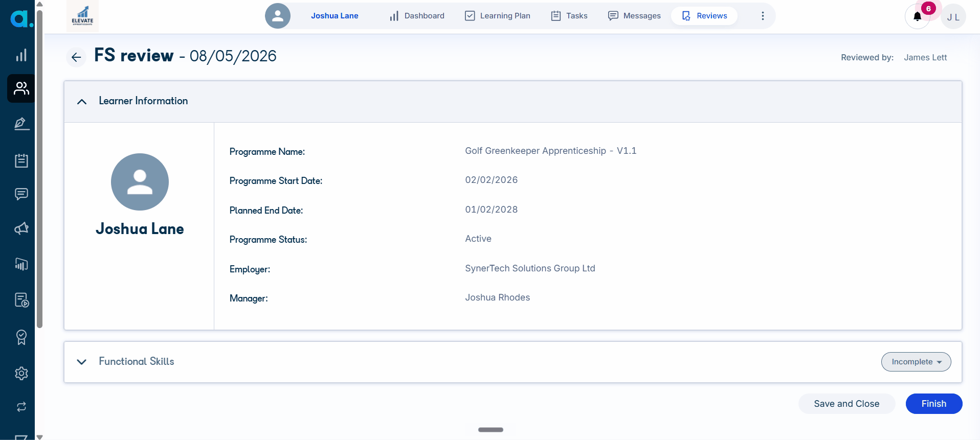Click the programme status Active
This screenshot has width=980, height=440.
point(478,239)
